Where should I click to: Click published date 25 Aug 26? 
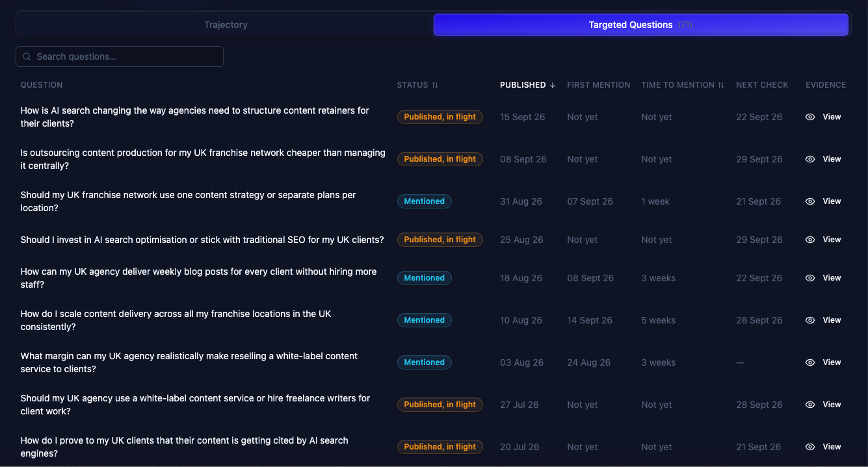pyautogui.click(x=521, y=240)
